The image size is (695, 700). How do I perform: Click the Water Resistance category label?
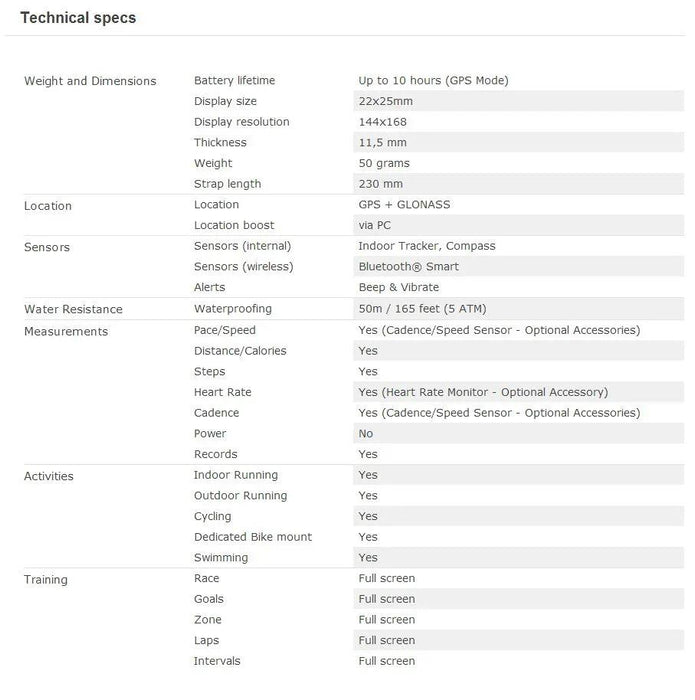(73, 310)
